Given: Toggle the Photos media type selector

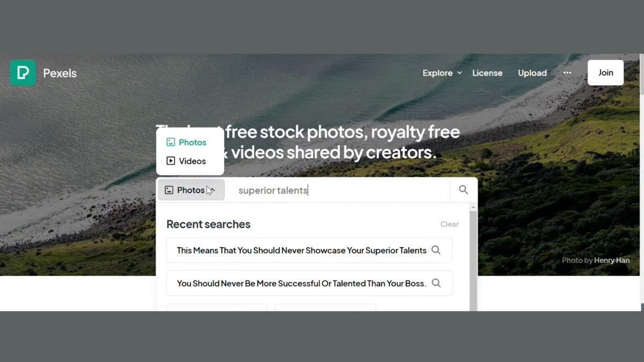Looking at the screenshot, I should [191, 190].
